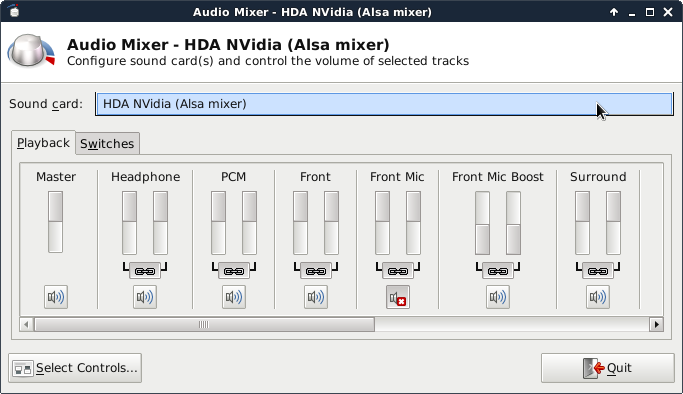
Task: Click the scroll left arrow
Action: [x=26, y=324]
